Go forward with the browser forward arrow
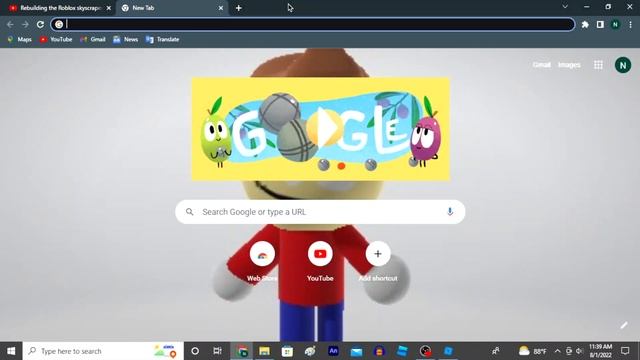 pos(25,24)
